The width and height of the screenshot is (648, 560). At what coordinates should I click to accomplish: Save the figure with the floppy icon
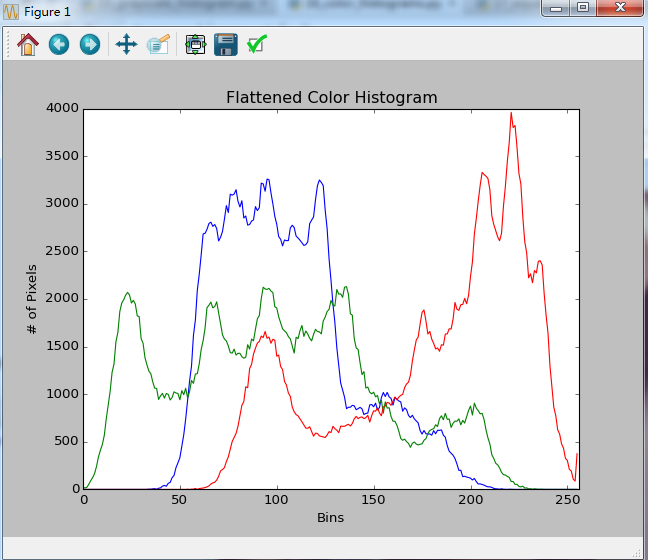tap(226, 44)
